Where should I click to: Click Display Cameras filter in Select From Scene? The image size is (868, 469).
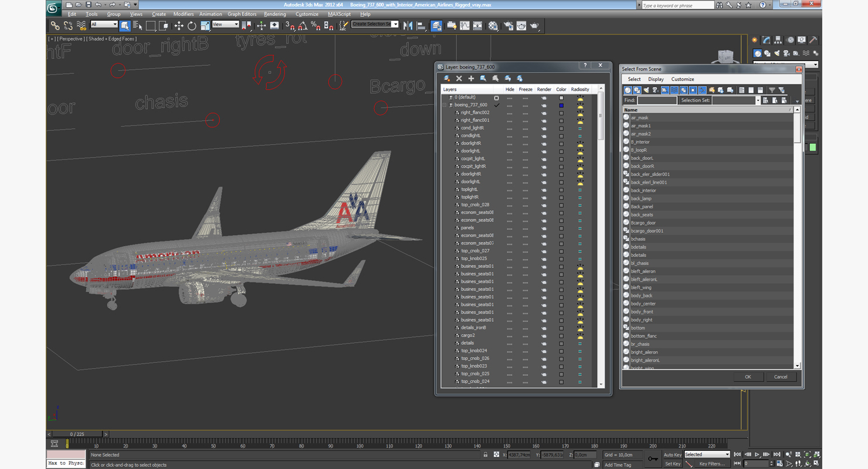pyautogui.click(x=656, y=90)
